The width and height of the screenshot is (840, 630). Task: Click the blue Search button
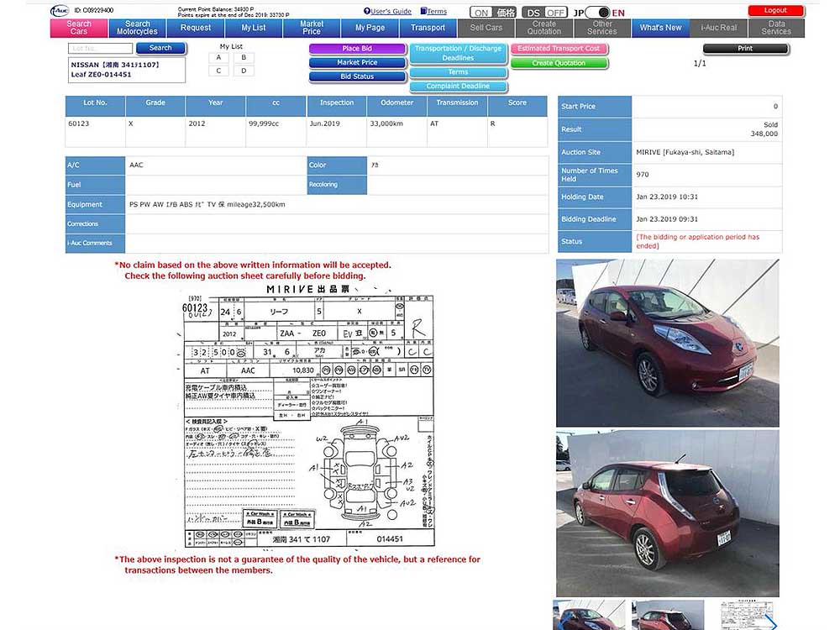[x=160, y=48]
